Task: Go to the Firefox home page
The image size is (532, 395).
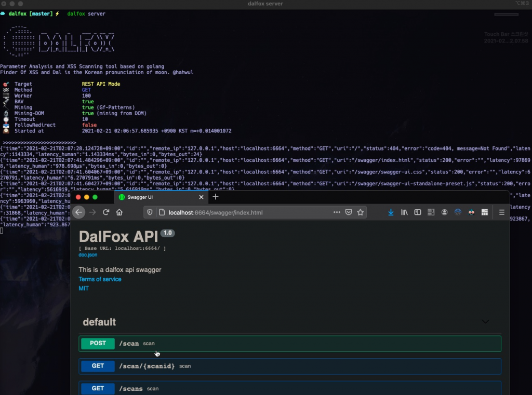Action: [119, 212]
